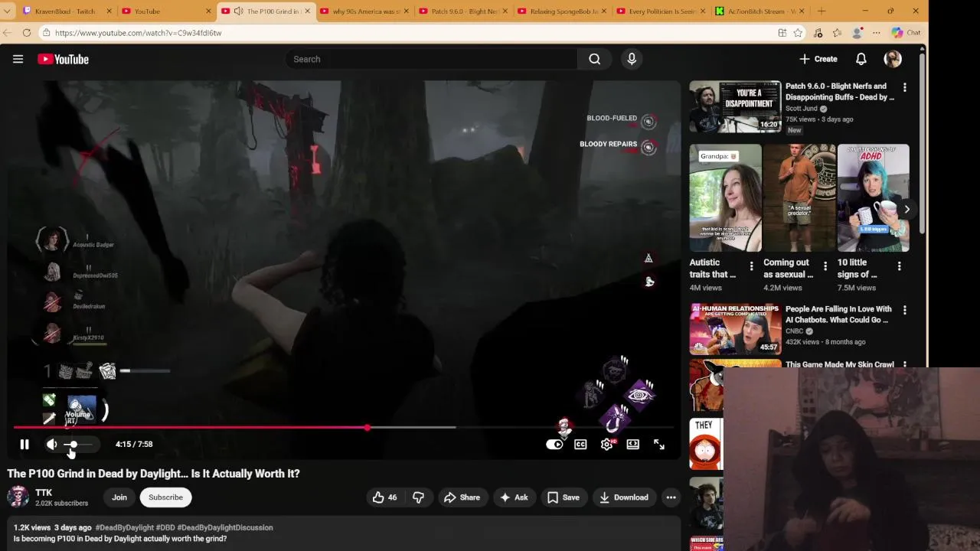
Task: Like the video (46 likes)
Action: point(385,497)
